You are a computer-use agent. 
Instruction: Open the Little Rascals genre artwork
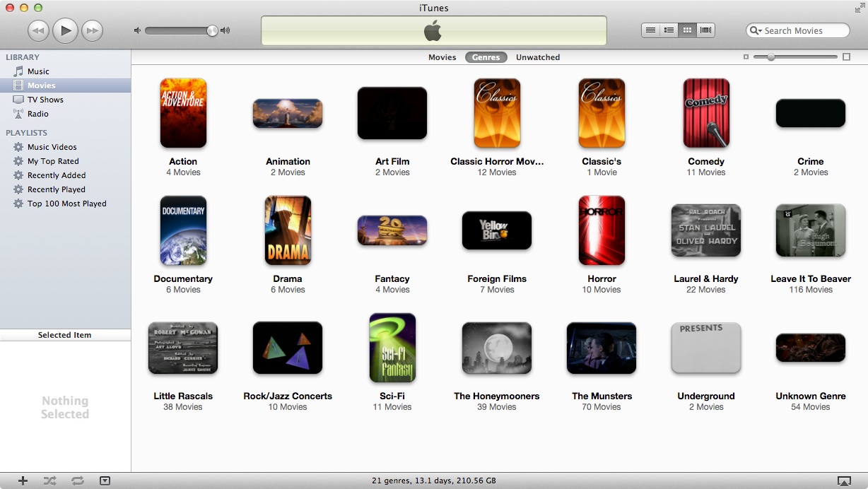coord(183,348)
